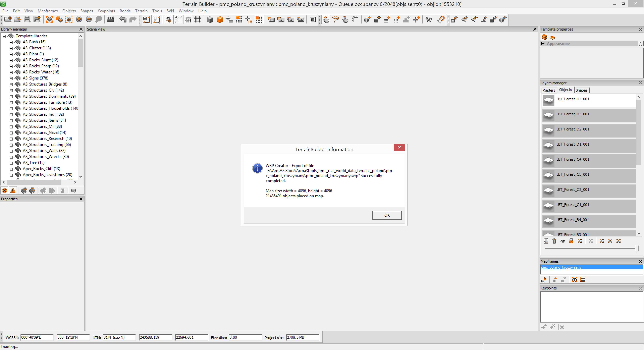Viewport: 644px width, 350px height.
Task: Select the lasso rope selection tool
Action: [336, 19]
